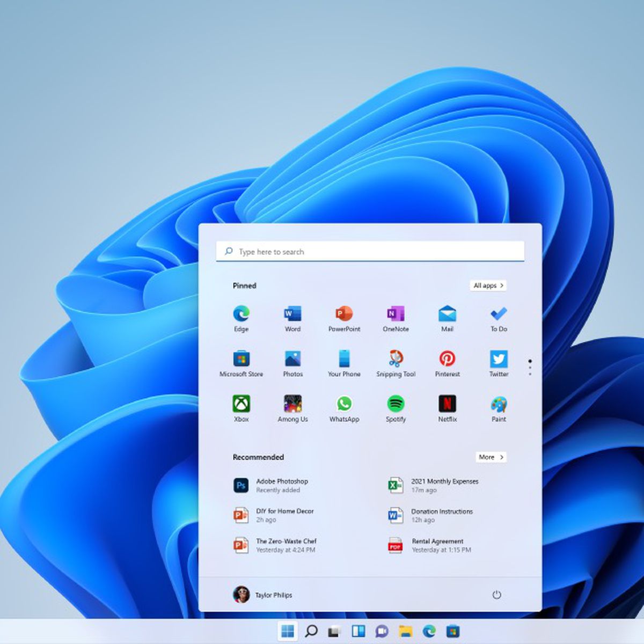Launch Among Us game
Image resolution: width=644 pixels, height=644 pixels.
[x=292, y=409]
